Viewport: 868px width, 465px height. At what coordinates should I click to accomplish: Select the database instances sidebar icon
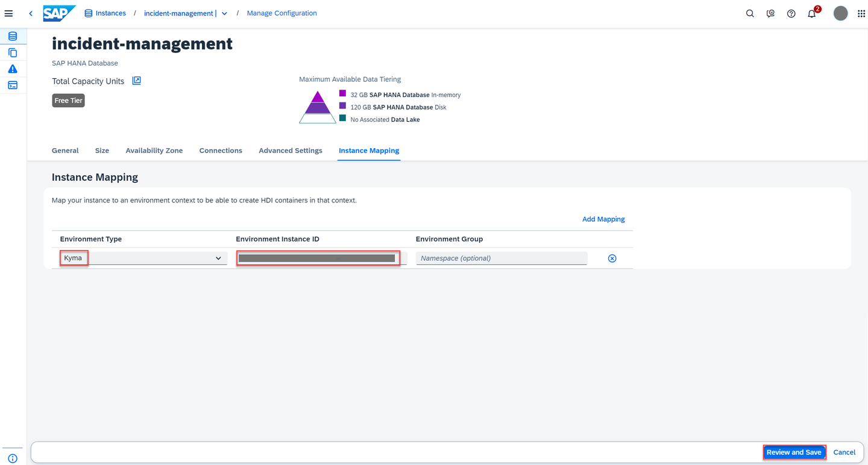pos(13,36)
